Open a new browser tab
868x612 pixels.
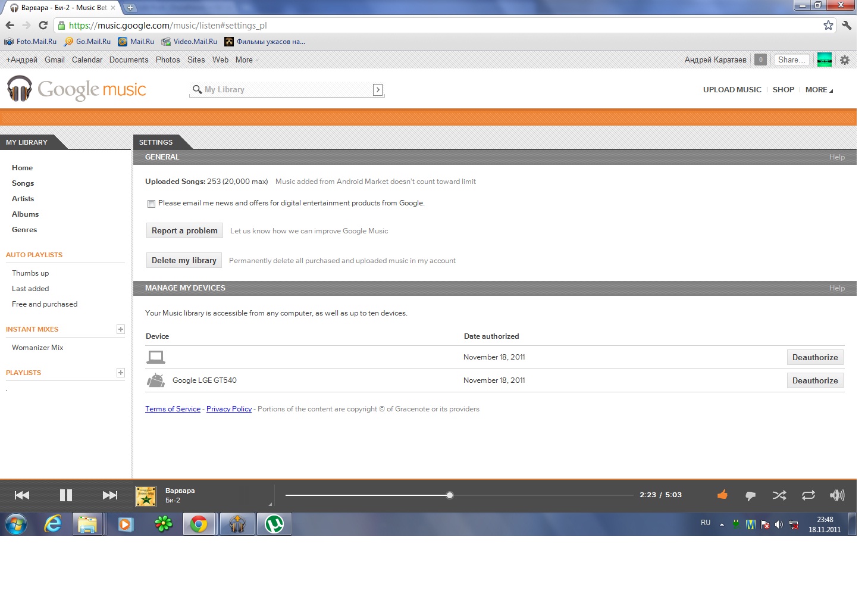click(x=130, y=8)
